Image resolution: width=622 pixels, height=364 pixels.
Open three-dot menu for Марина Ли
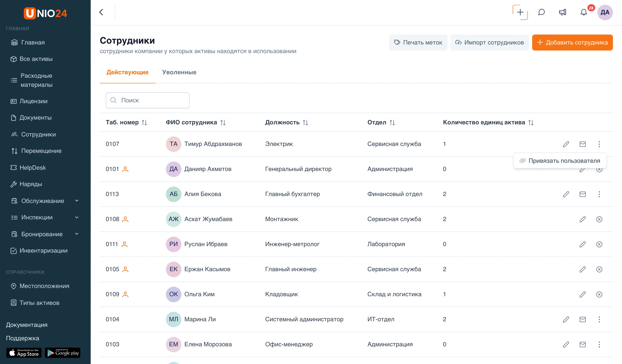(x=599, y=319)
